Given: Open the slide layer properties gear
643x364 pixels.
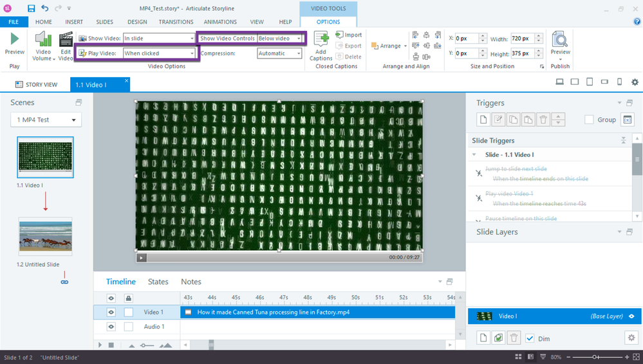Looking at the screenshot, I should coord(631,338).
